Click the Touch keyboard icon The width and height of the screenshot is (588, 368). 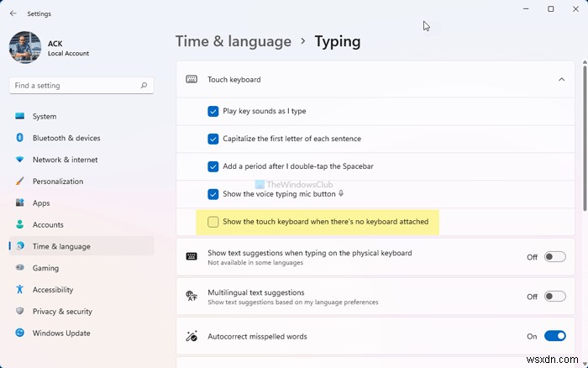pyautogui.click(x=192, y=79)
